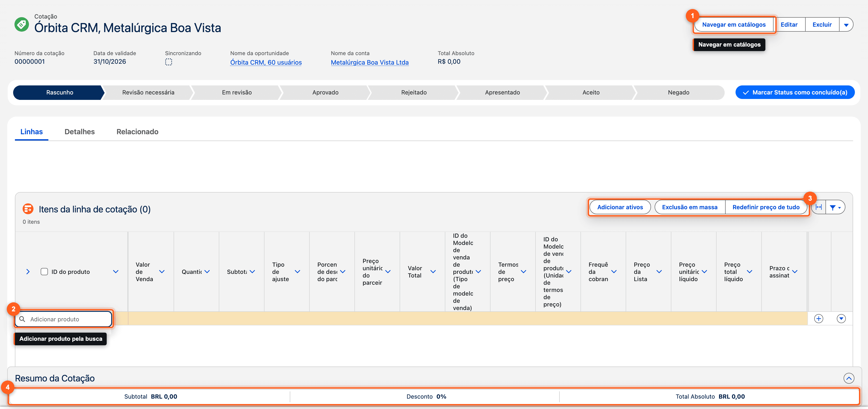
Task: Open Valor de Venda column menu
Action: pos(162,272)
